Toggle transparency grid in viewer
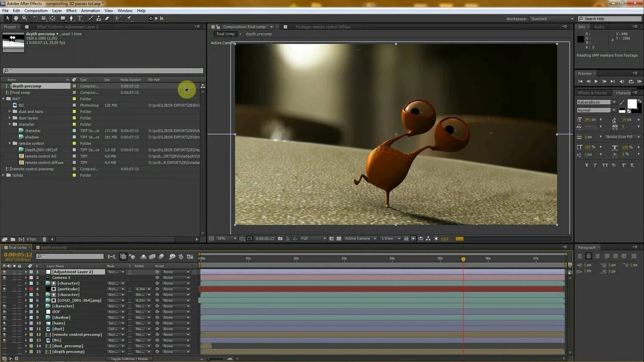Viewport: 644px width, 362px height. point(339,238)
